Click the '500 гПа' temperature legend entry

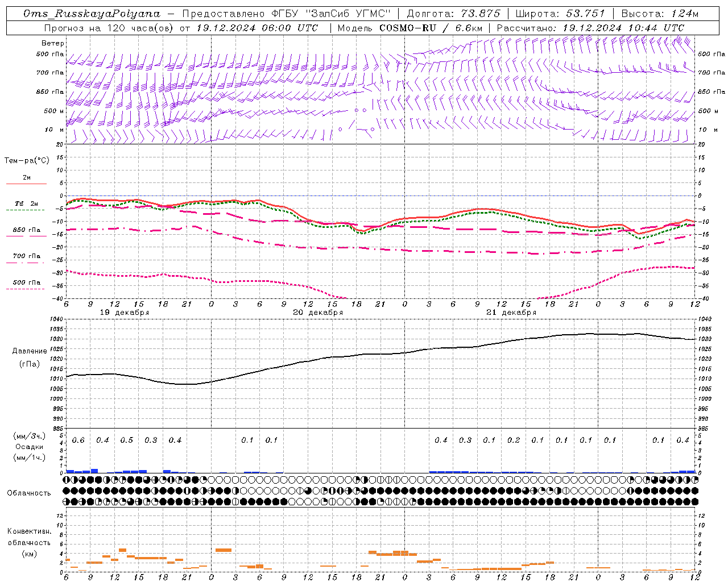[26, 282]
